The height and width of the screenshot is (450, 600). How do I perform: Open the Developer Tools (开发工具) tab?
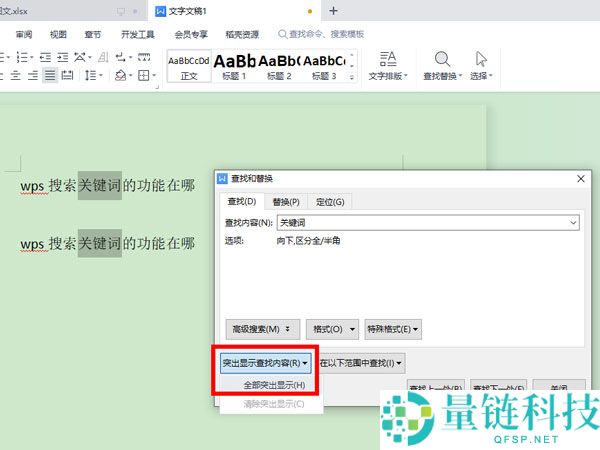138,34
